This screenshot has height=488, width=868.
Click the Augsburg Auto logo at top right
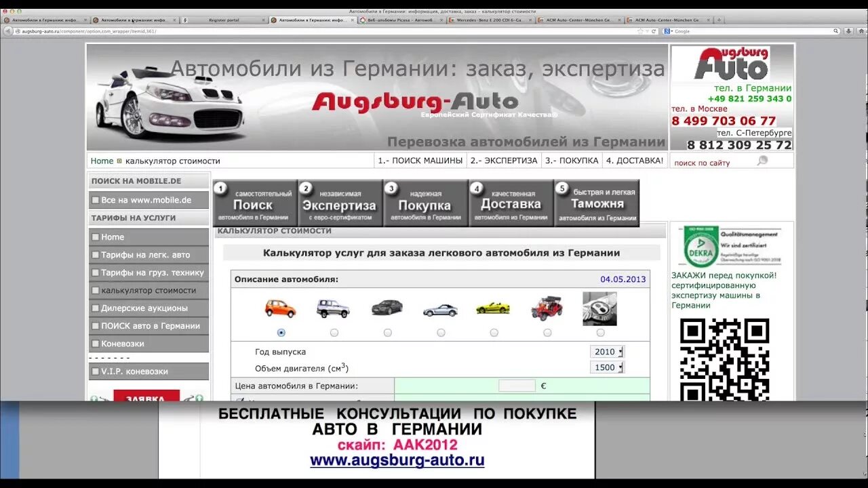[x=732, y=63]
